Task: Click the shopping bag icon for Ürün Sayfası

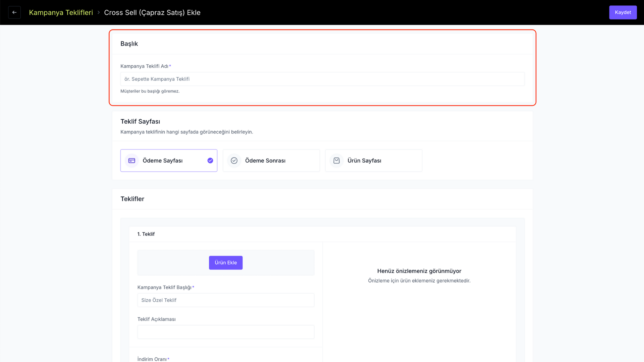Action: pos(336,161)
